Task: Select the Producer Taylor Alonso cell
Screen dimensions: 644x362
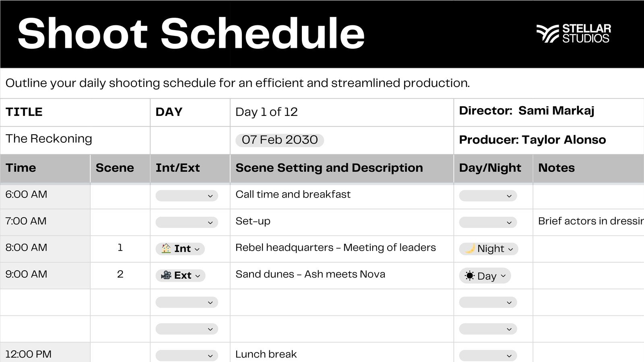Action: (532, 140)
